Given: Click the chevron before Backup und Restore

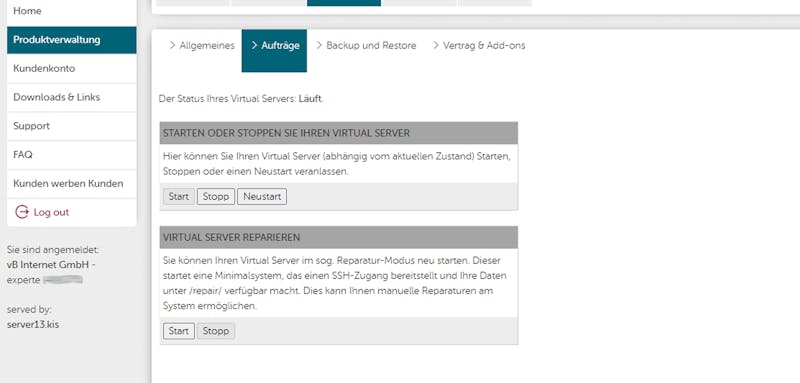Looking at the screenshot, I should (319, 45).
